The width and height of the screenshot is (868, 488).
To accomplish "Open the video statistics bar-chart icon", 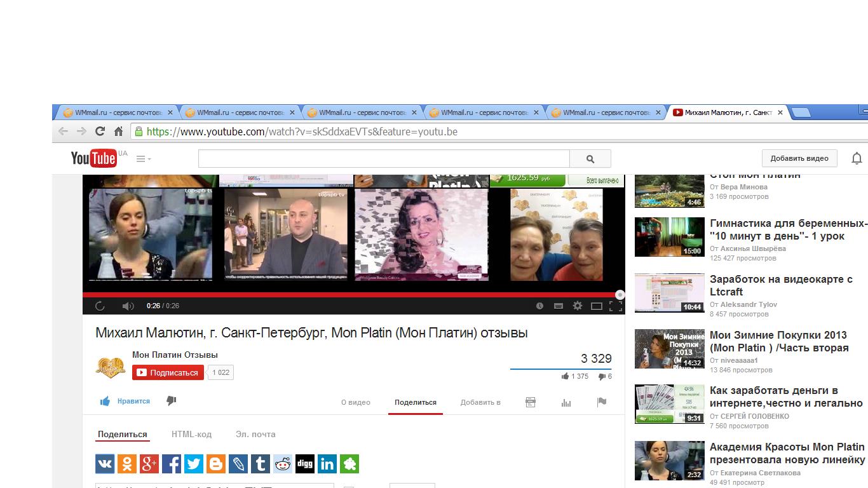I will 566,402.
